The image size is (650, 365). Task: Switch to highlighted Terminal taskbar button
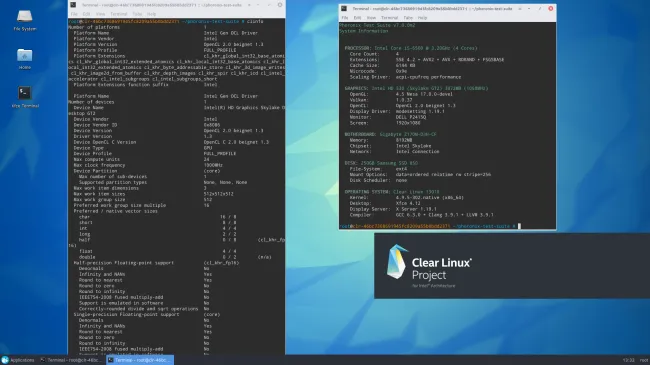click(x=140, y=360)
